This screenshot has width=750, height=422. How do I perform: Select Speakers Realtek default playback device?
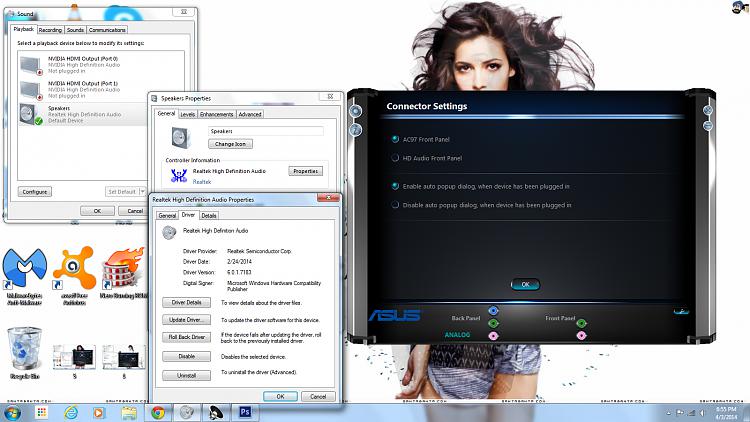click(x=83, y=114)
